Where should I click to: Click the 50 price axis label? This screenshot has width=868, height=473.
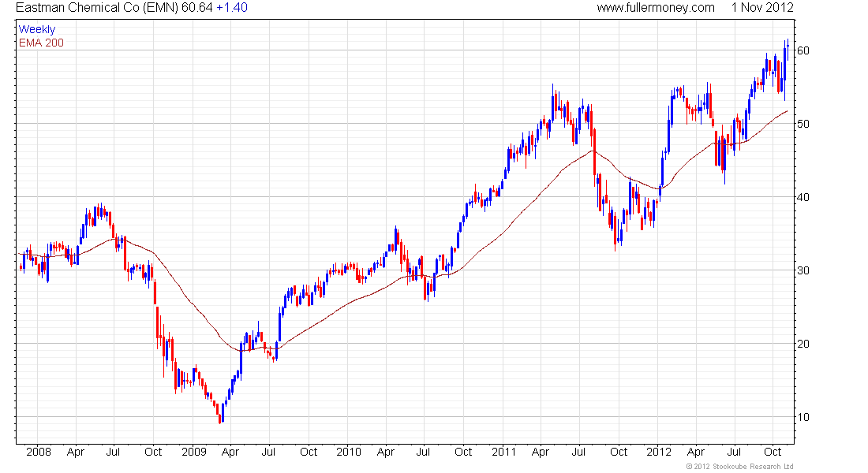tap(803, 124)
